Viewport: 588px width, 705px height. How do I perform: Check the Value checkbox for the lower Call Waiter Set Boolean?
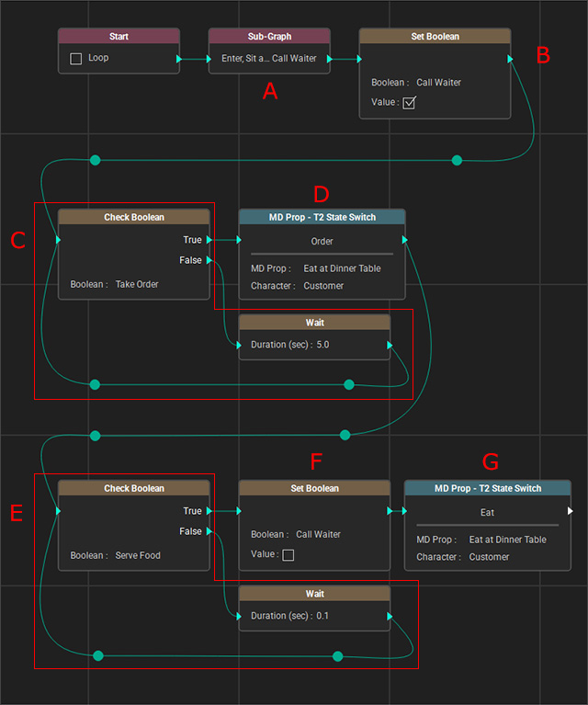pyautogui.click(x=288, y=555)
